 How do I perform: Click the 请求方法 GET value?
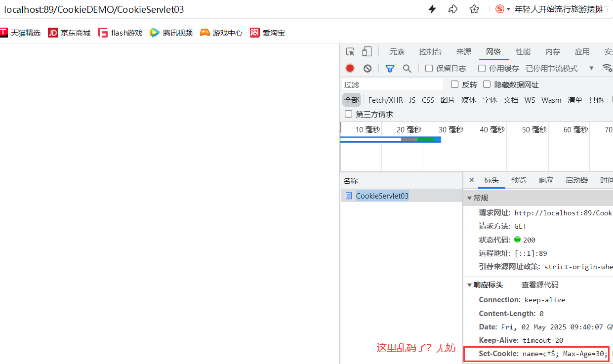pos(521,226)
